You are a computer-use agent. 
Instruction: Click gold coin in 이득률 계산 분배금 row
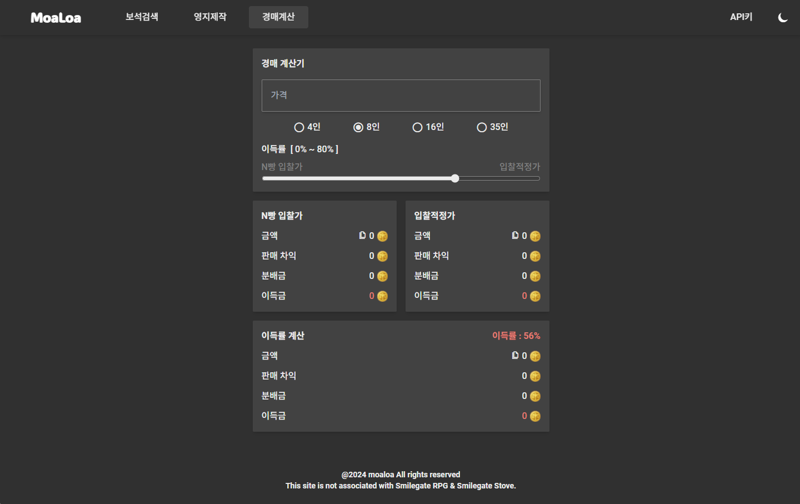(535, 396)
